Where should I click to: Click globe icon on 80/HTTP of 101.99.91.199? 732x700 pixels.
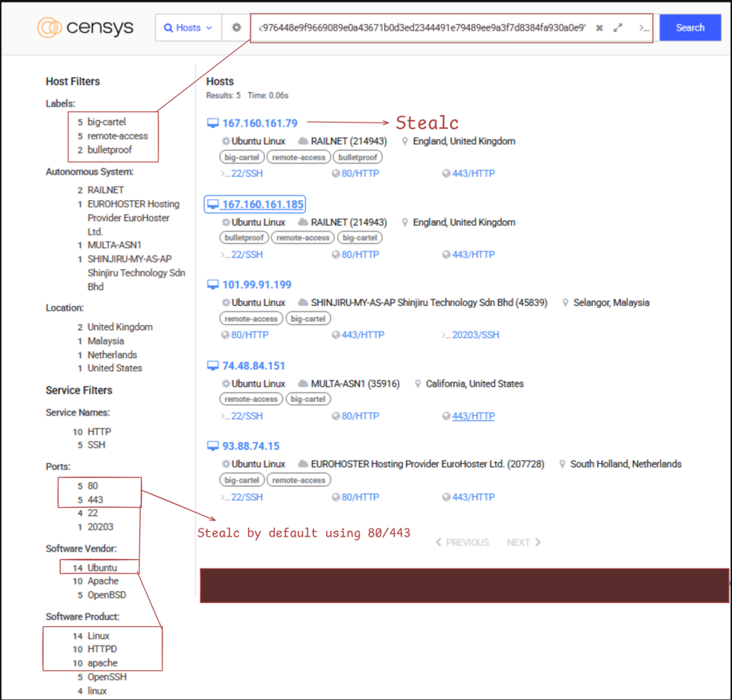pyautogui.click(x=225, y=336)
